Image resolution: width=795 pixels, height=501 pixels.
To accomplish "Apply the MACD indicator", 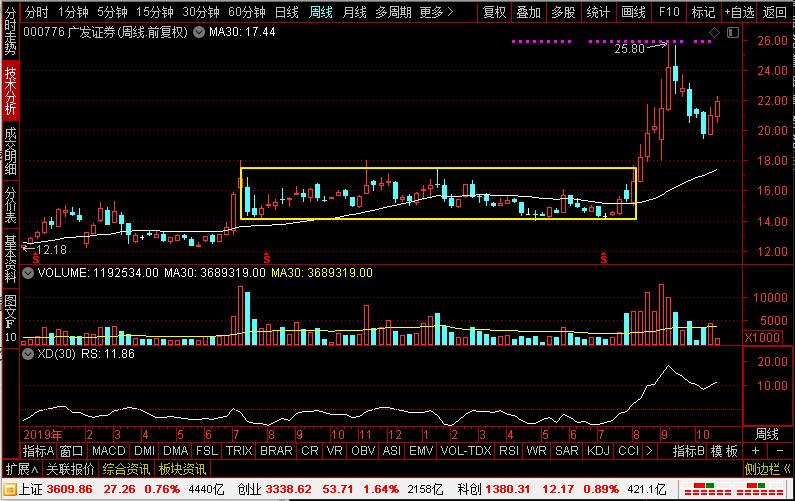I will point(109,451).
